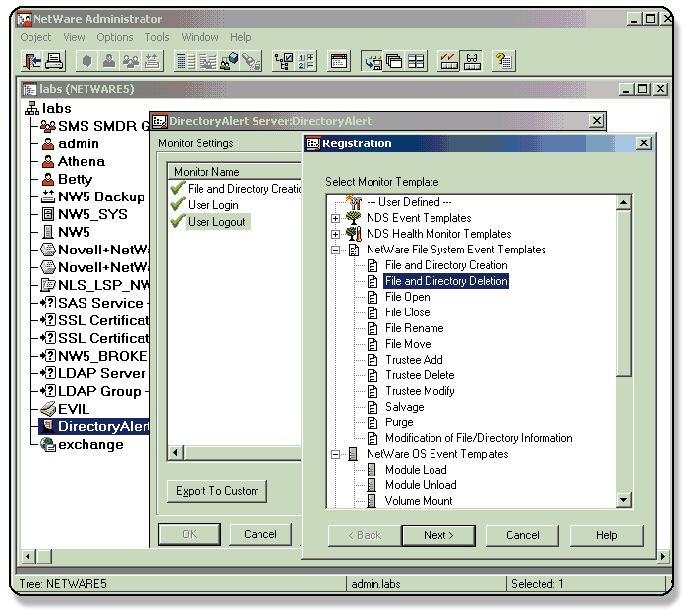Toggle checkmark beside User Logout monitor
Screen dimensions: 689x616
click(178, 221)
